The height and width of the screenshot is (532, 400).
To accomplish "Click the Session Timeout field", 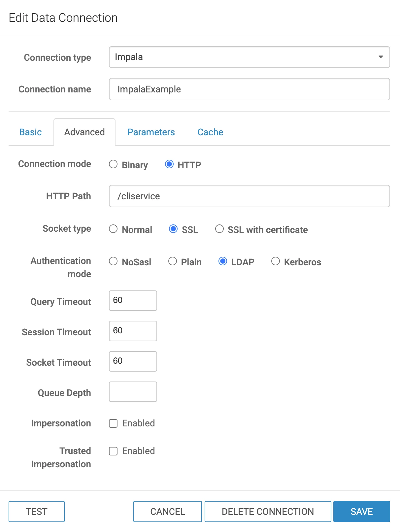I will tap(133, 331).
